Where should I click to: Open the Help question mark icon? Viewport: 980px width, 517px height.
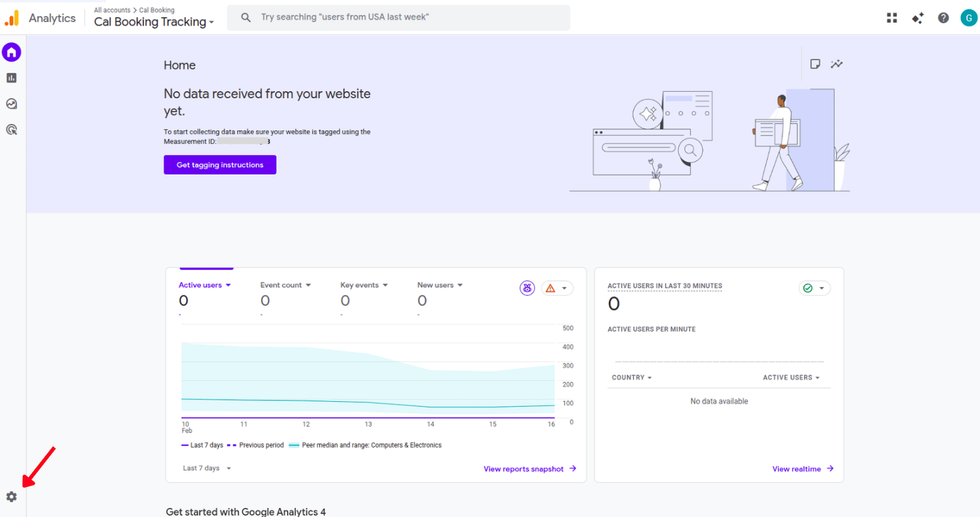(x=944, y=18)
